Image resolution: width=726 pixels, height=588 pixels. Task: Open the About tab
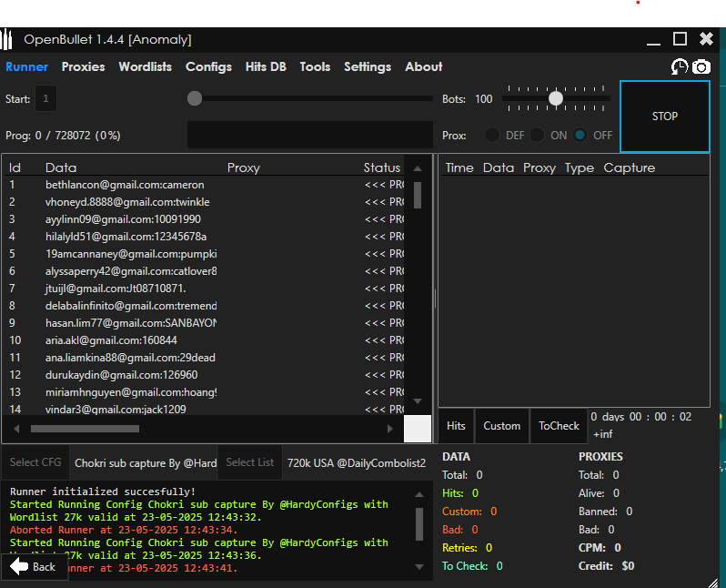[x=423, y=66]
